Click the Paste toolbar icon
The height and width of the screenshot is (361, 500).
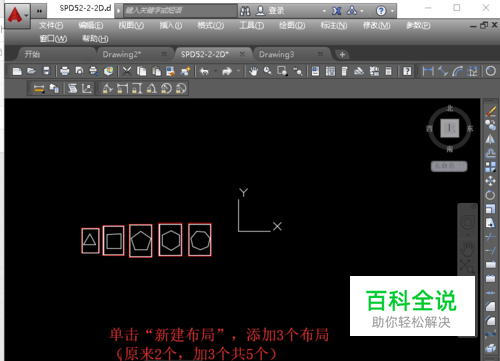tap(156, 71)
